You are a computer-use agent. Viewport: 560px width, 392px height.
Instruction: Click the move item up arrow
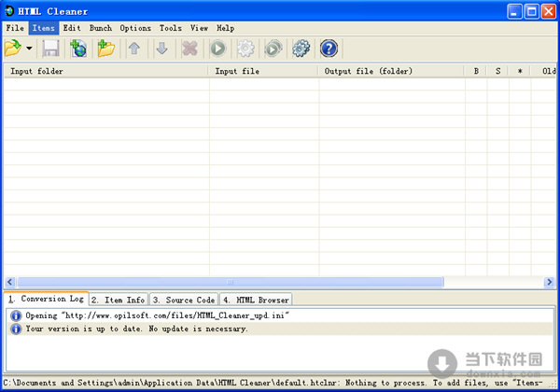click(134, 49)
